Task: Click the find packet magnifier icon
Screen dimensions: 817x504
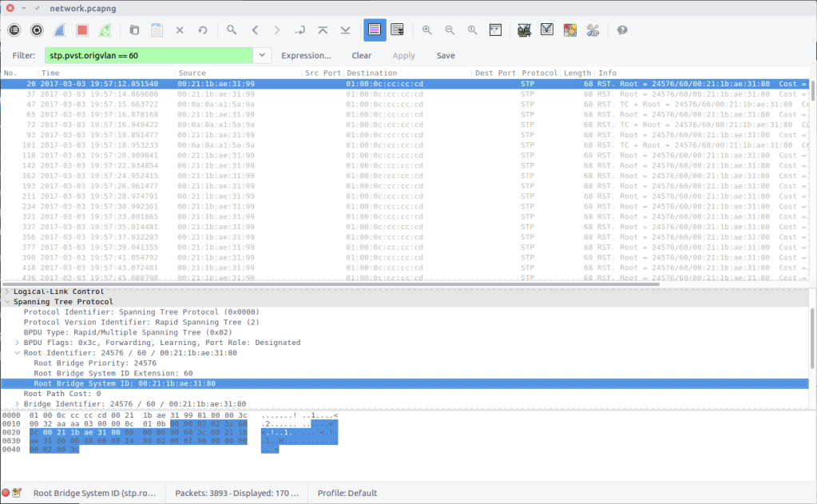Action: click(232, 30)
